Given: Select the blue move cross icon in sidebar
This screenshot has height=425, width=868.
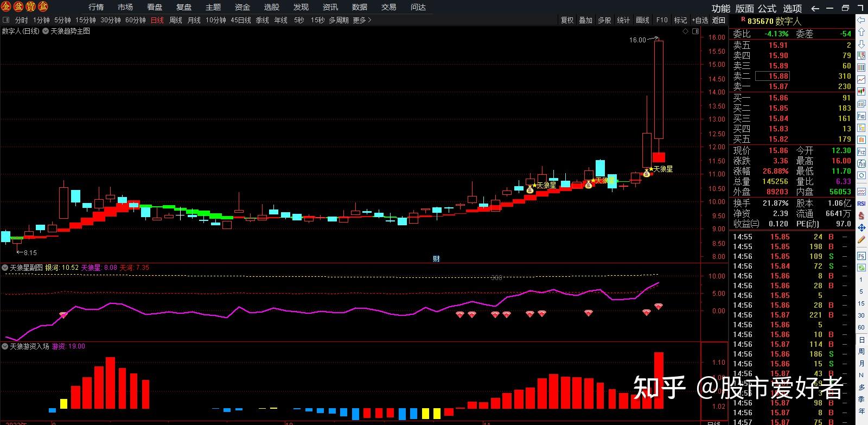Looking at the screenshot, I should pos(861,228).
